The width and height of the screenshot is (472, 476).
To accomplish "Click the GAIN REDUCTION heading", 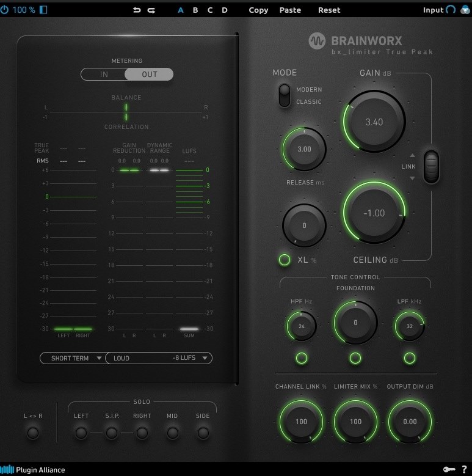I will pyautogui.click(x=129, y=148).
